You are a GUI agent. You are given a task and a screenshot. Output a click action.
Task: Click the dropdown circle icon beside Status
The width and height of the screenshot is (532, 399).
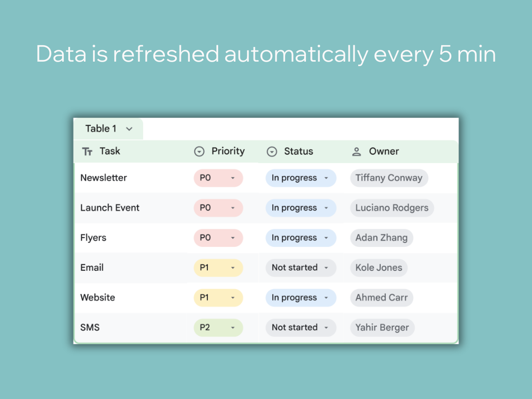click(272, 152)
